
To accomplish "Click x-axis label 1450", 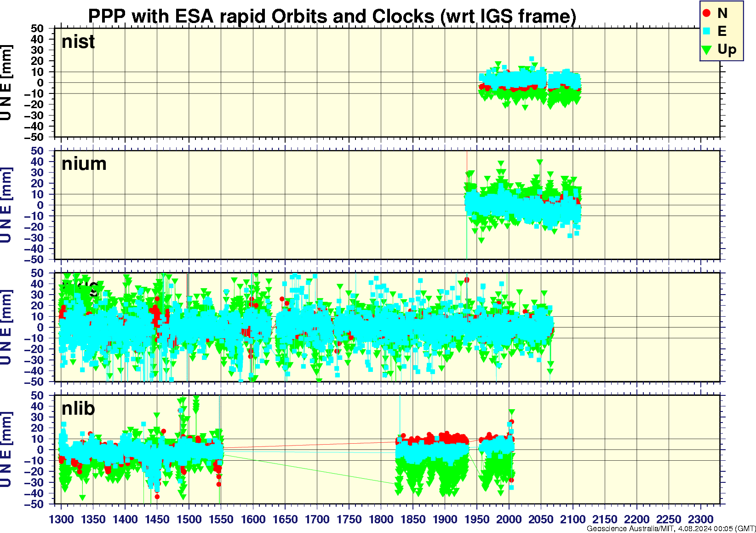I will tap(157, 519).
